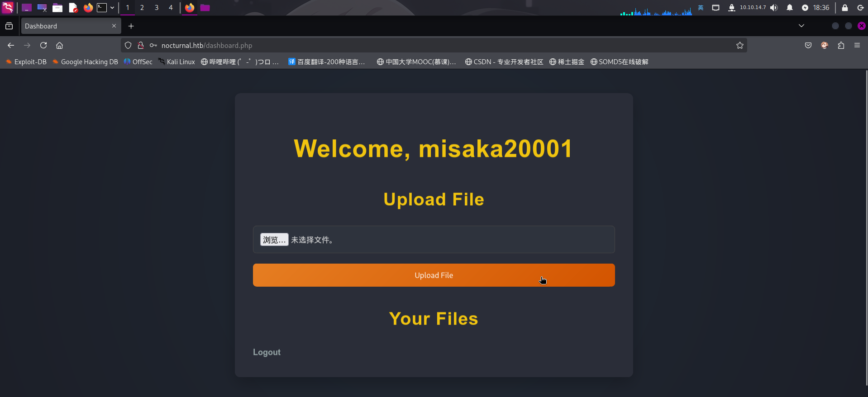Viewport: 868px width, 397px height.
Task: Open the Firefox account avatar icon
Action: point(825,45)
